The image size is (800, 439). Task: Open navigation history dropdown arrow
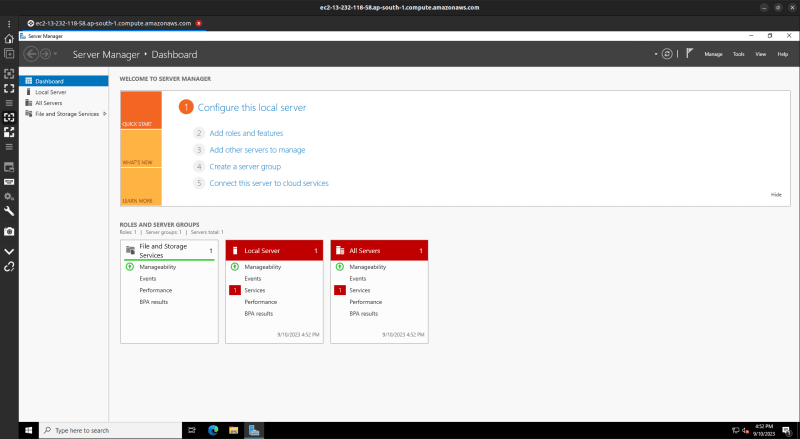tap(55, 54)
